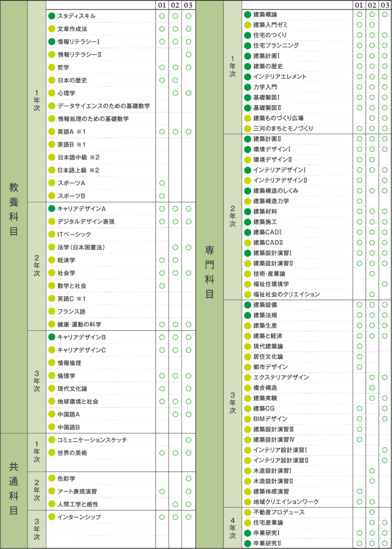The image size is (392, 549).
Task: Click the yellow-green dot beside 建築入門ゼミ
Action: (x=247, y=25)
